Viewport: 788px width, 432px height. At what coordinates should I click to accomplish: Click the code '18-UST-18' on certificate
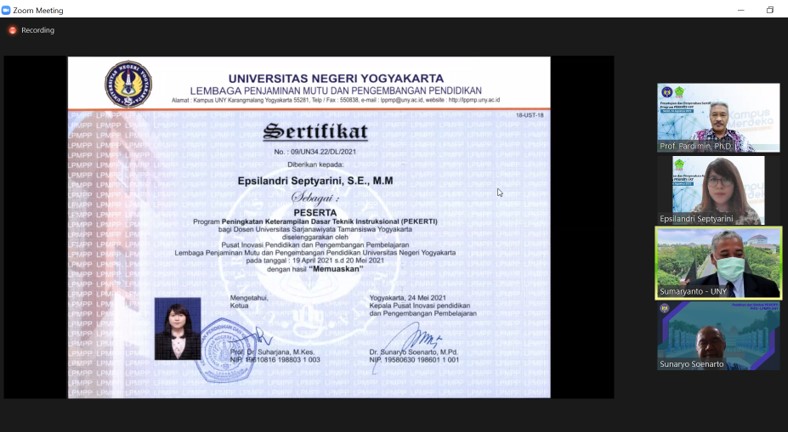coord(529,115)
